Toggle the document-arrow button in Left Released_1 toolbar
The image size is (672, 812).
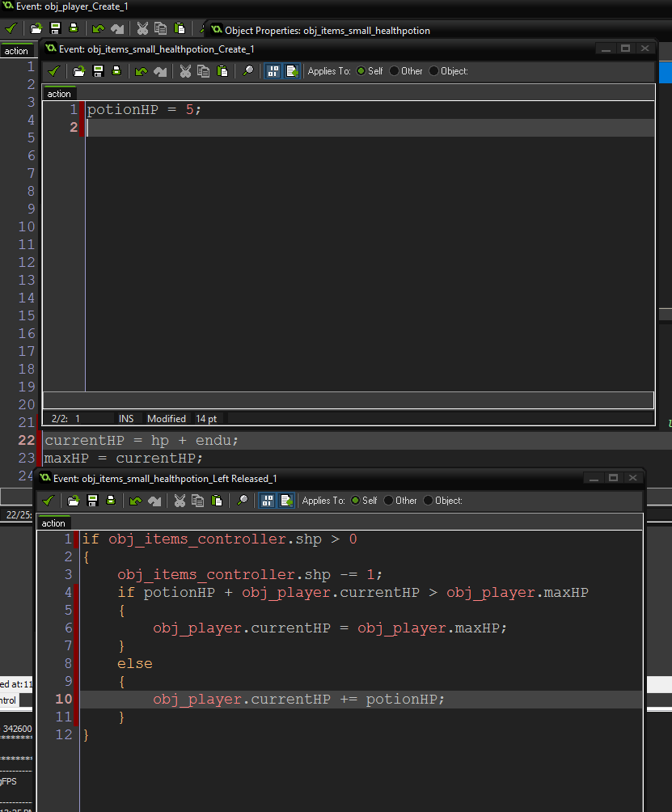(x=285, y=501)
